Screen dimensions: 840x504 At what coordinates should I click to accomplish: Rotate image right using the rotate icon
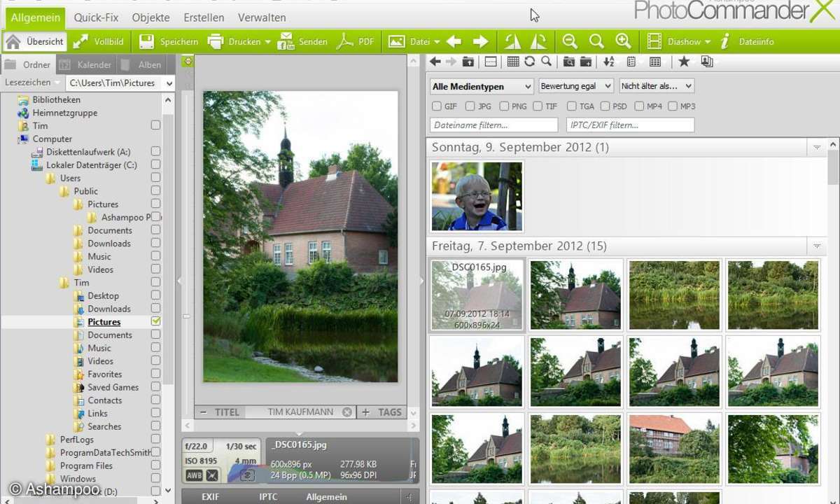[538, 42]
